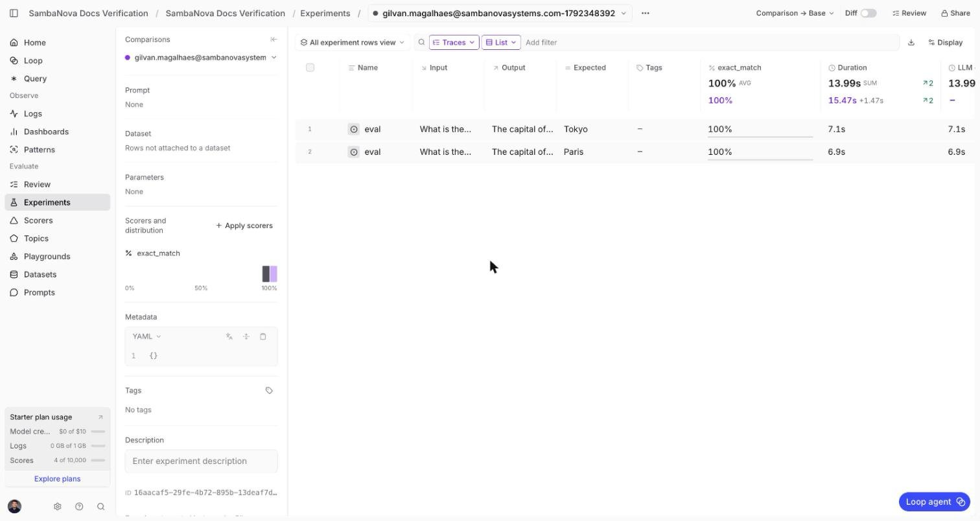This screenshot has height=521, width=980.
Task: Click the exact_match distribution bar
Action: tap(270, 273)
